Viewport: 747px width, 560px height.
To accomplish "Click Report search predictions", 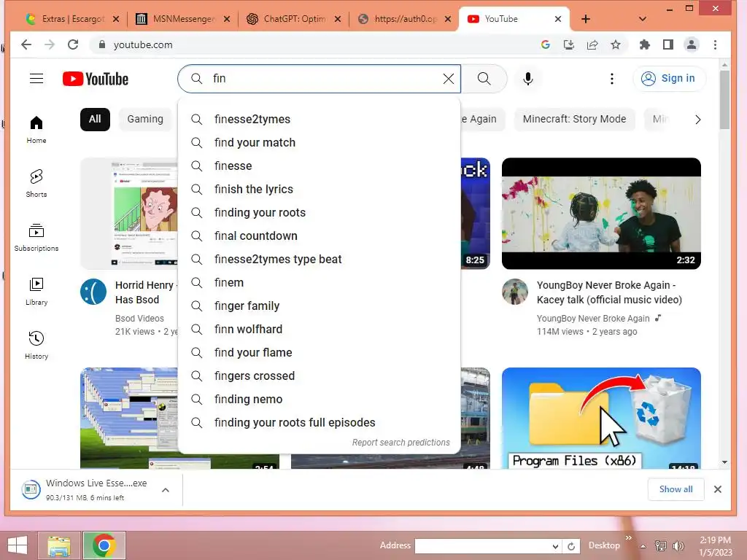I will [x=400, y=443].
